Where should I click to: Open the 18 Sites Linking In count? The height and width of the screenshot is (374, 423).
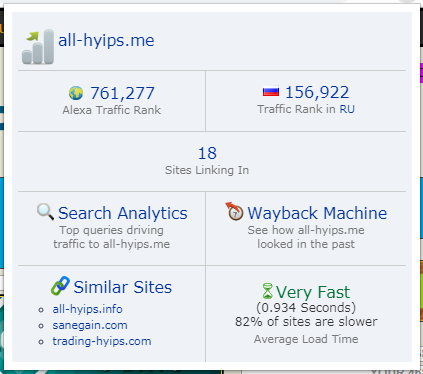tap(207, 153)
